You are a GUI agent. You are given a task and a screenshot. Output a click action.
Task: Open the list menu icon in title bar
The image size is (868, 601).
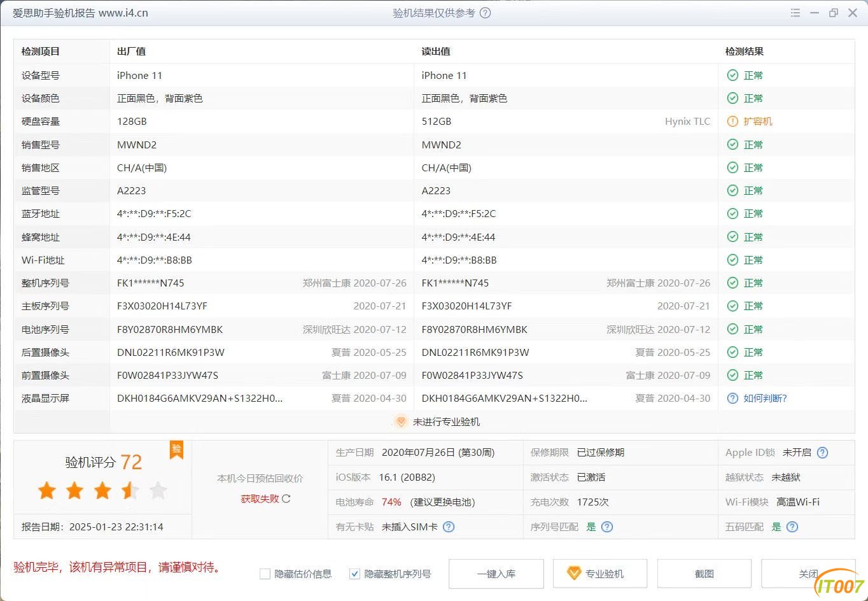795,13
